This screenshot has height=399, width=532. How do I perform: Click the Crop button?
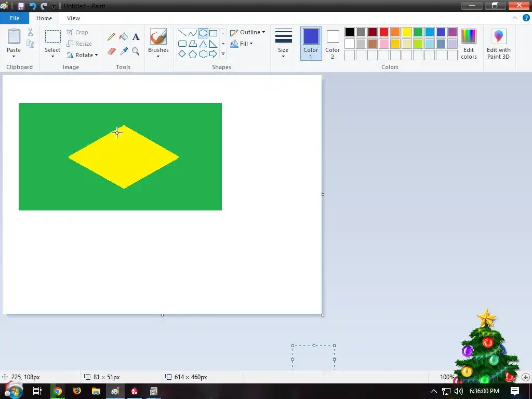pos(78,32)
